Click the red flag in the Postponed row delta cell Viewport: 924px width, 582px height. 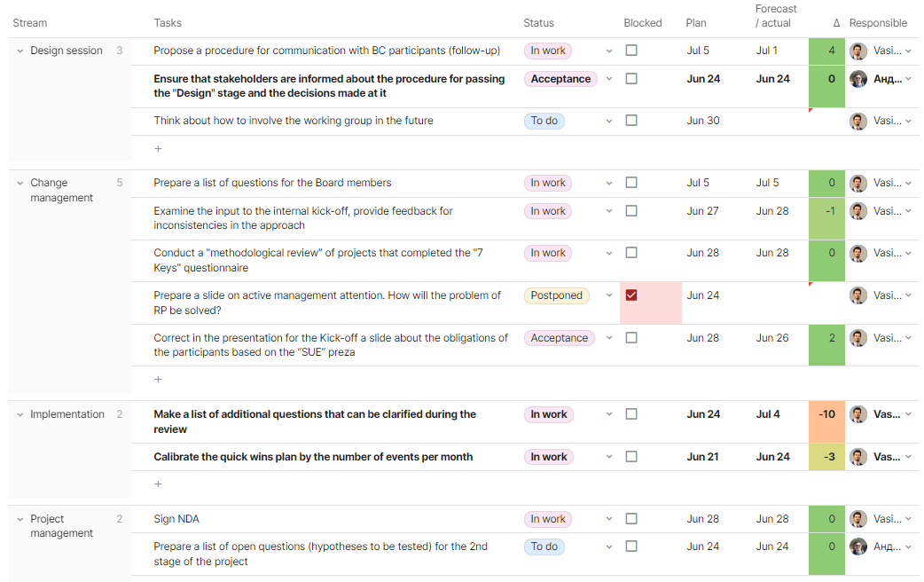click(810, 285)
